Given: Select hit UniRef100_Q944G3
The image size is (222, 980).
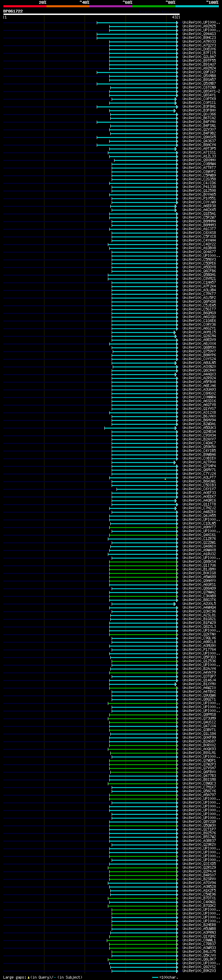Looking at the screenshot, I should (x=199, y=34).
